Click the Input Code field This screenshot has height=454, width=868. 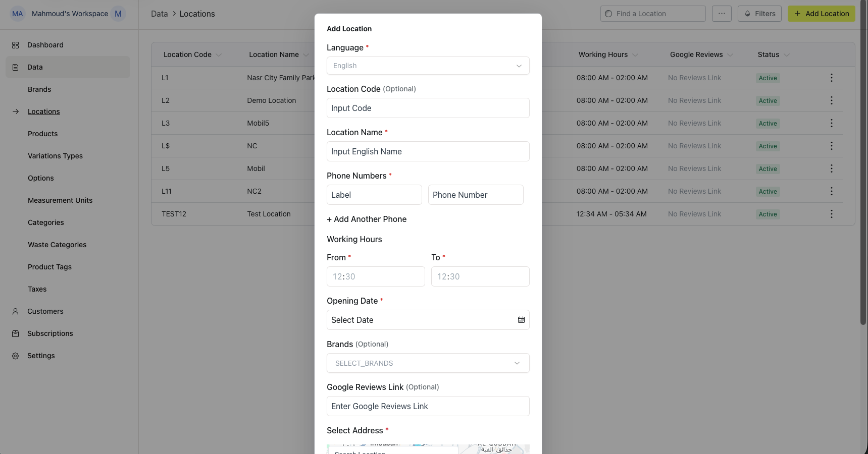coord(428,108)
